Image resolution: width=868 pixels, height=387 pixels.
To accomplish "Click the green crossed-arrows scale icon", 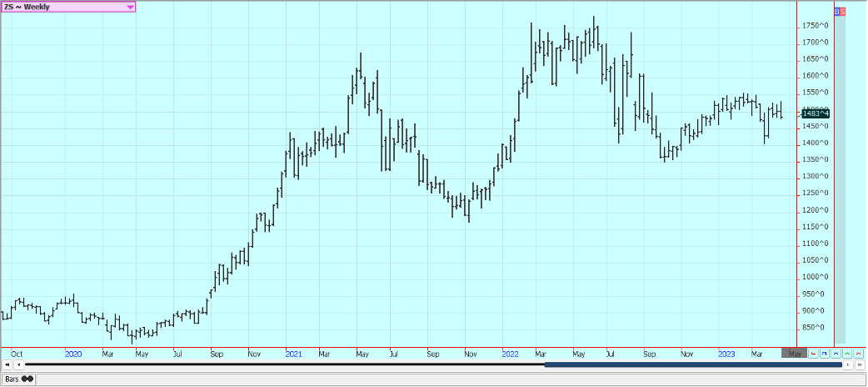I will point(847,353).
